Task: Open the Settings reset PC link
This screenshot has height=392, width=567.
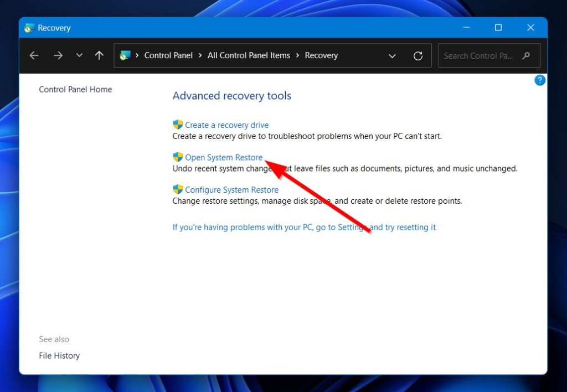Action: point(304,227)
